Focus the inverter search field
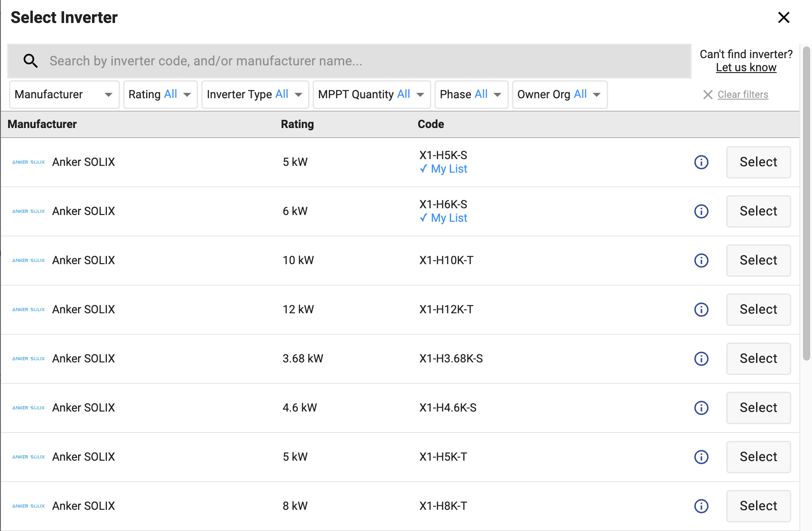This screenshot has height=531, width=812. [349, 61]
